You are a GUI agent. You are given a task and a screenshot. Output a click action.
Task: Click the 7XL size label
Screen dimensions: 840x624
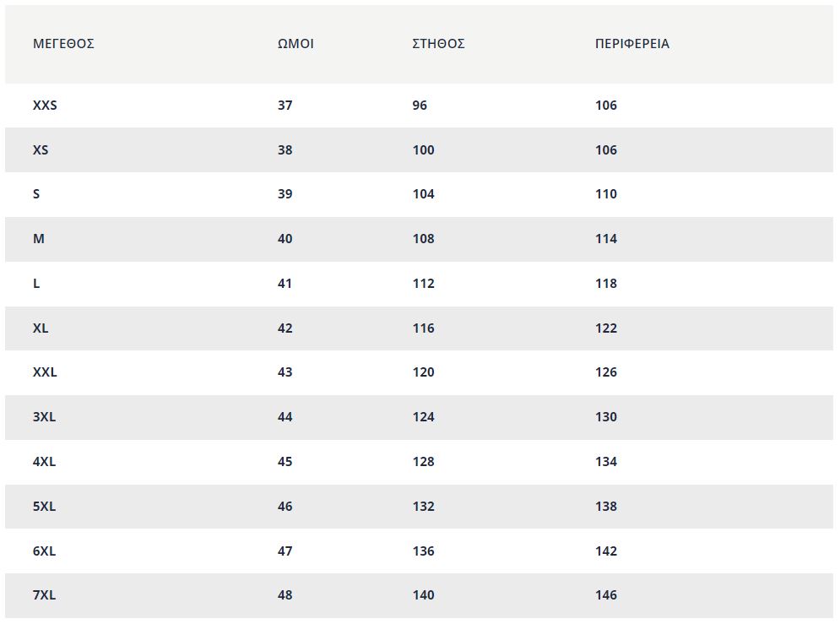coord(45,595)
